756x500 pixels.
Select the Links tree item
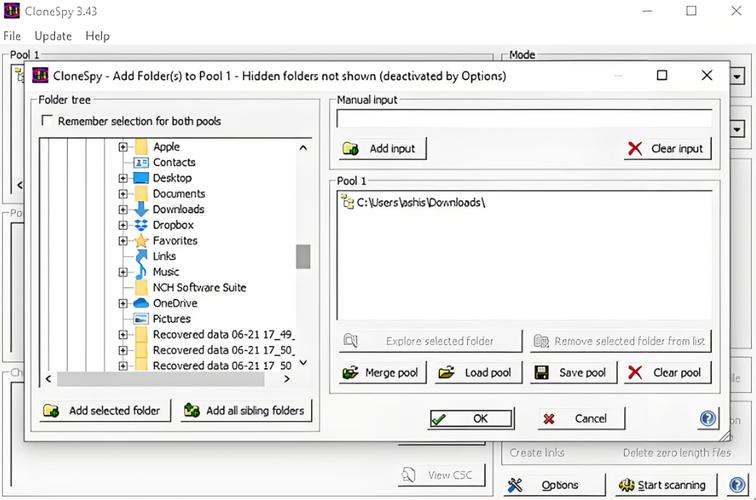click(x=164, y=256)
